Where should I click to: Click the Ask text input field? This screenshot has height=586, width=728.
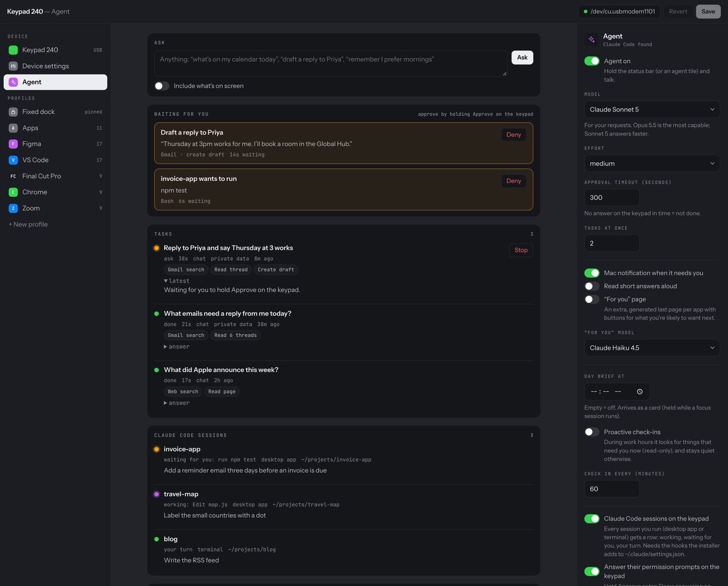click(x=331, y=63)
